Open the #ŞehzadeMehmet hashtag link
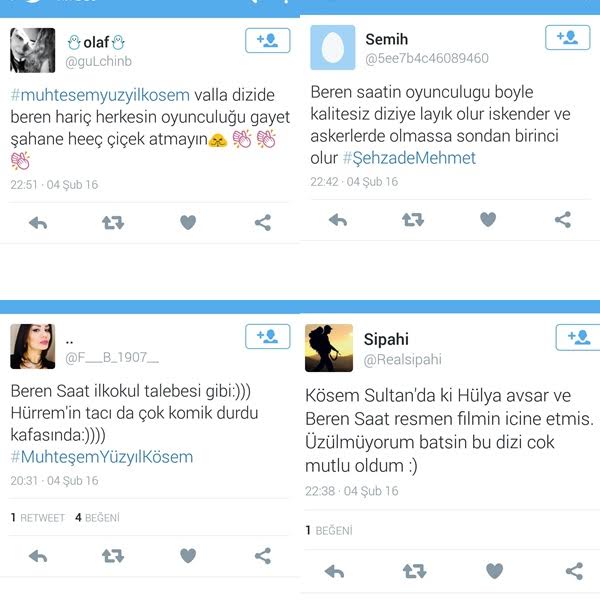600x600 pixels. pyautogui.click(x=409, y=158)
